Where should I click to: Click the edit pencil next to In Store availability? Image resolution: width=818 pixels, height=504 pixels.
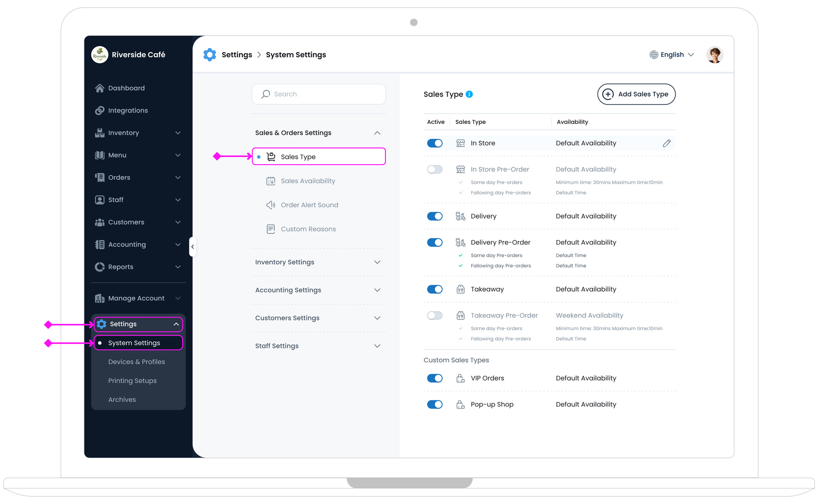666,143
